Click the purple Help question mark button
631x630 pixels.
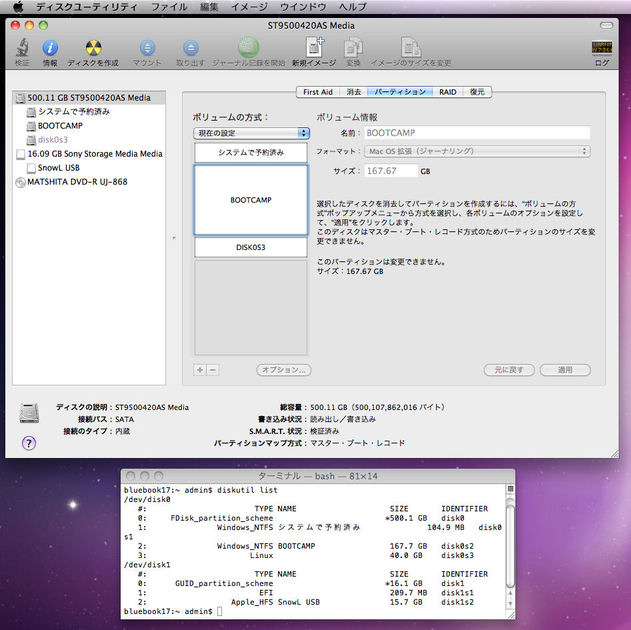click(x=29, y=443)
